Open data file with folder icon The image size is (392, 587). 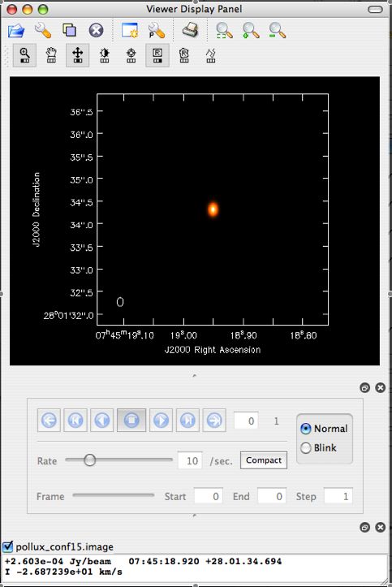[x=16, y=30]
